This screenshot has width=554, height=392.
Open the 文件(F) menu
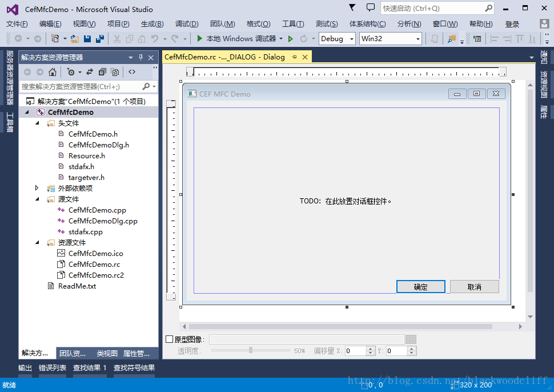tap(17, 24)
